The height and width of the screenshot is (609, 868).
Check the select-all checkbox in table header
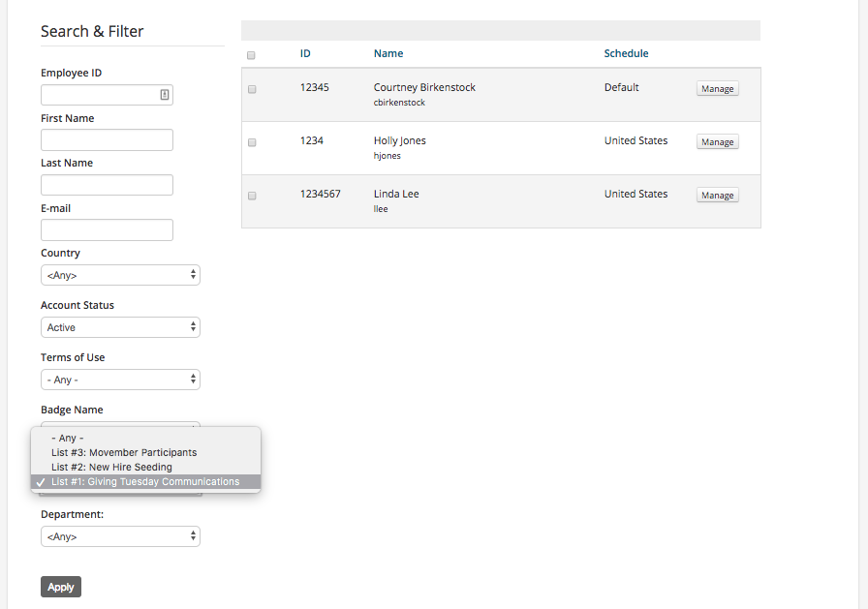tap(251, 55)
